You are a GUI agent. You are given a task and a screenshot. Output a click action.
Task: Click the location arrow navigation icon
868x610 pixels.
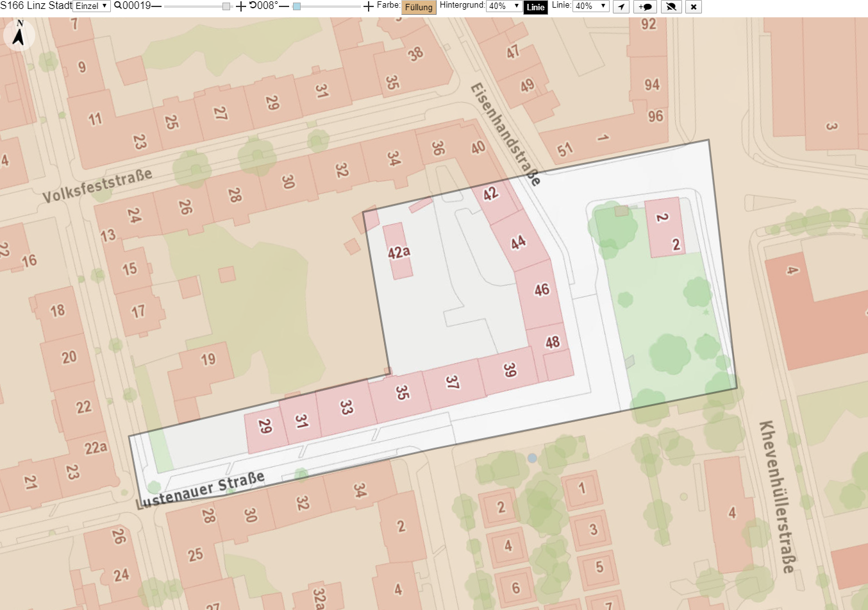click(621, 7)
